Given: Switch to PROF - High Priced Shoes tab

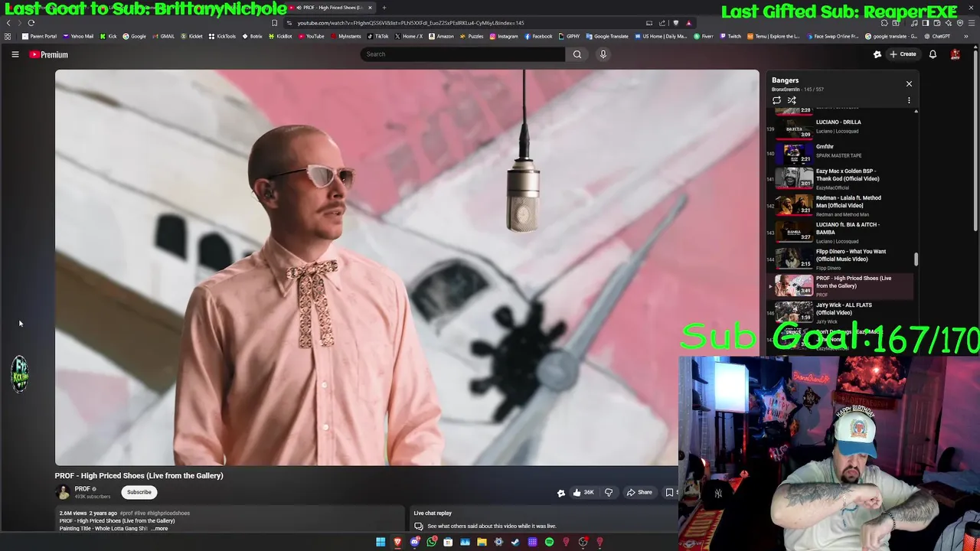Looking at the screenshot, I should tap(332, 8).
